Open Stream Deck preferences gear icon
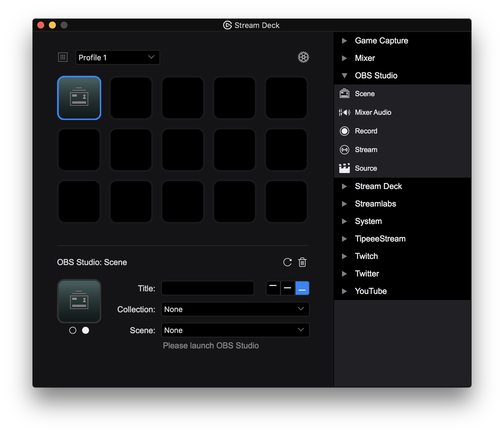The height and width of the screenshot is (434, 504). [303, 57]
